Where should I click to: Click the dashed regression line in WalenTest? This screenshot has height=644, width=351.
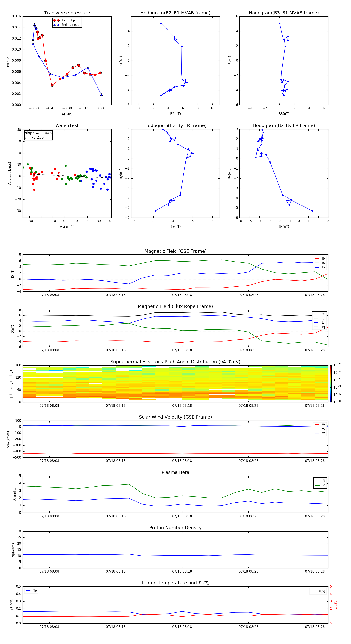pyautogui.click(x=67, y=176)
